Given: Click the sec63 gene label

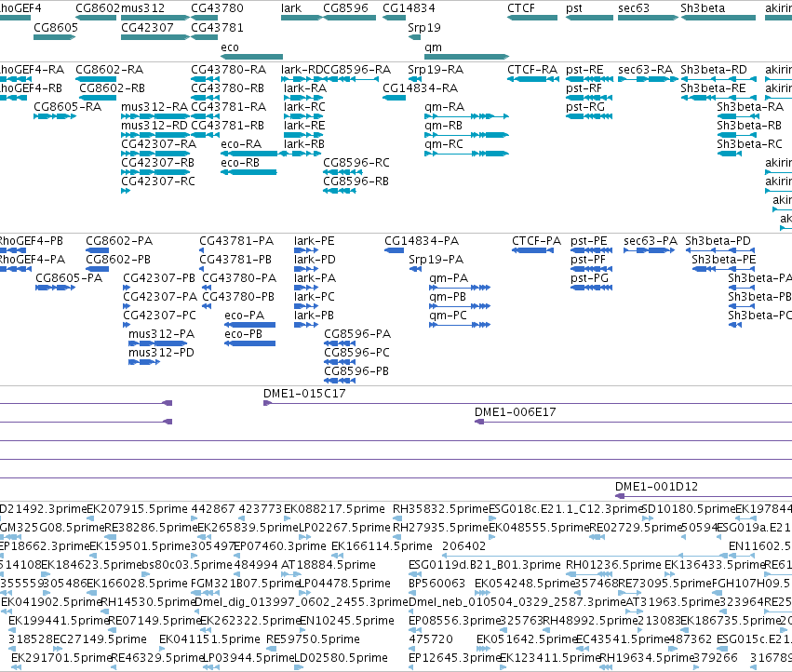Looking at the screenshot, I should pos(634,8).
